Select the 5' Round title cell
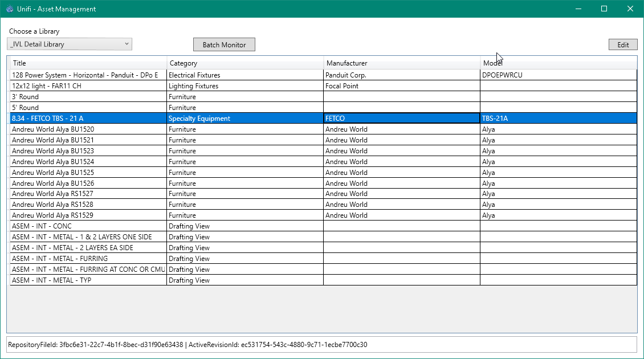644x359 pixels. pyautogui.click(x=88, y=107)
